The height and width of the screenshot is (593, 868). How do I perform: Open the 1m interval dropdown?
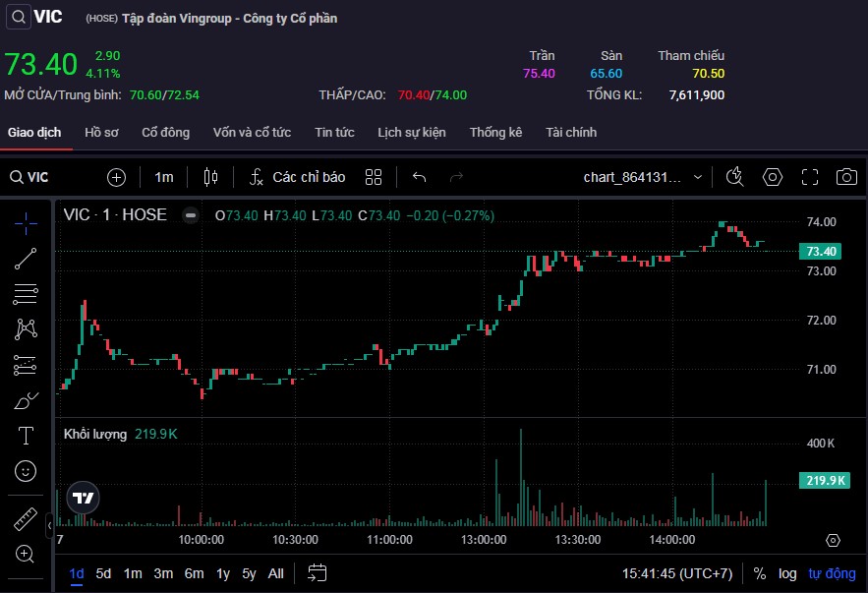point(163,177)
